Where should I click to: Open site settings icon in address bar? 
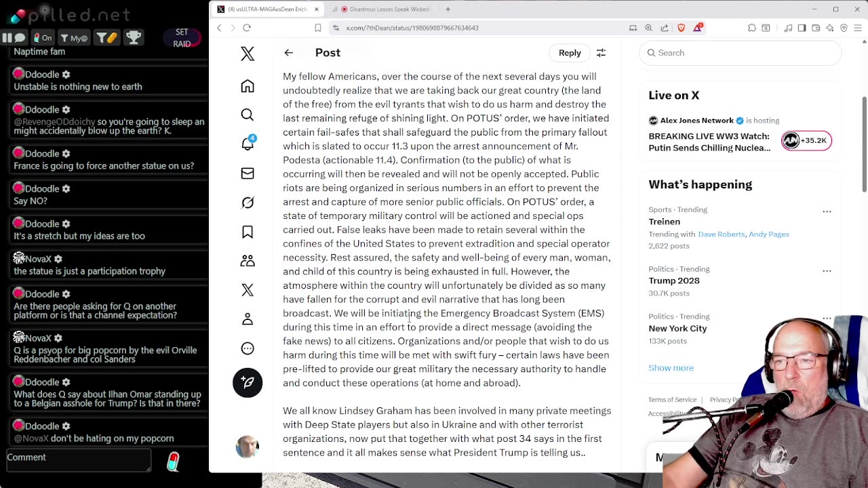[336, 28]
